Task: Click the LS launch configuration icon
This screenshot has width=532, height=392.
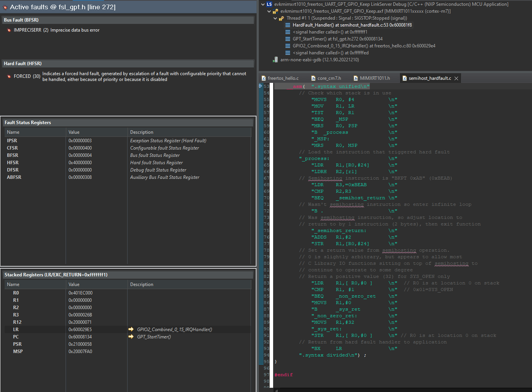Action: tap(269, 4)
